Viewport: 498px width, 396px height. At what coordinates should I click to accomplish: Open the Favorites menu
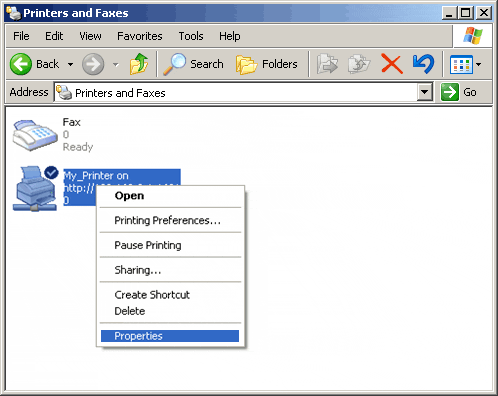[140, 36]
